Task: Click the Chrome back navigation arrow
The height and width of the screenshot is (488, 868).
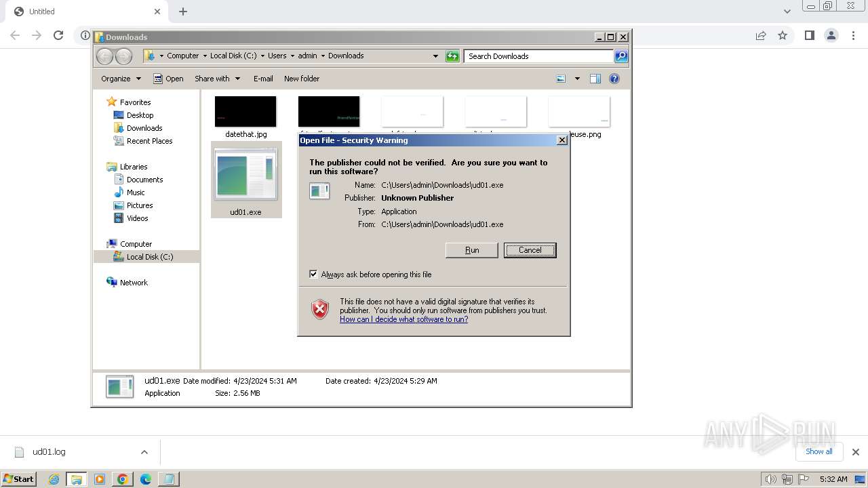Action: [15, 35]
